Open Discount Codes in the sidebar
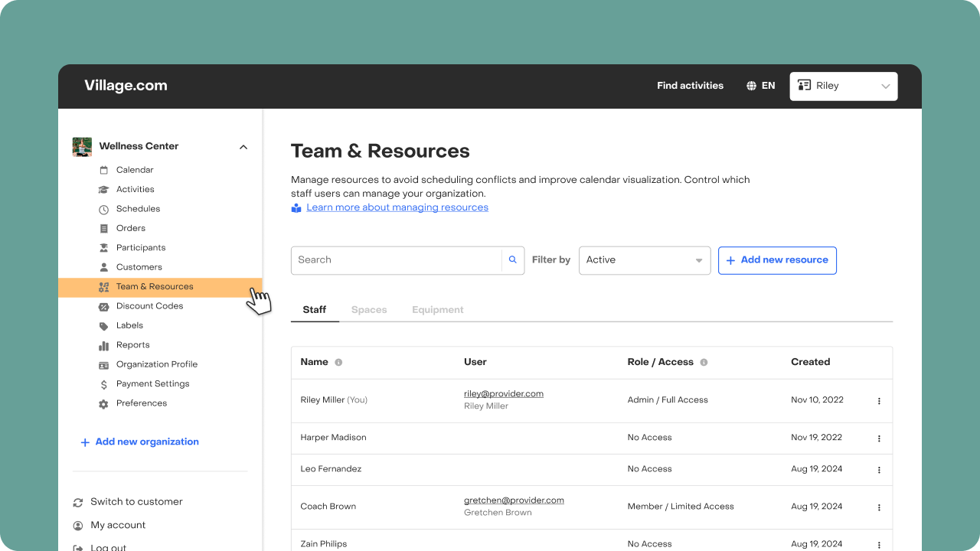 150,306
